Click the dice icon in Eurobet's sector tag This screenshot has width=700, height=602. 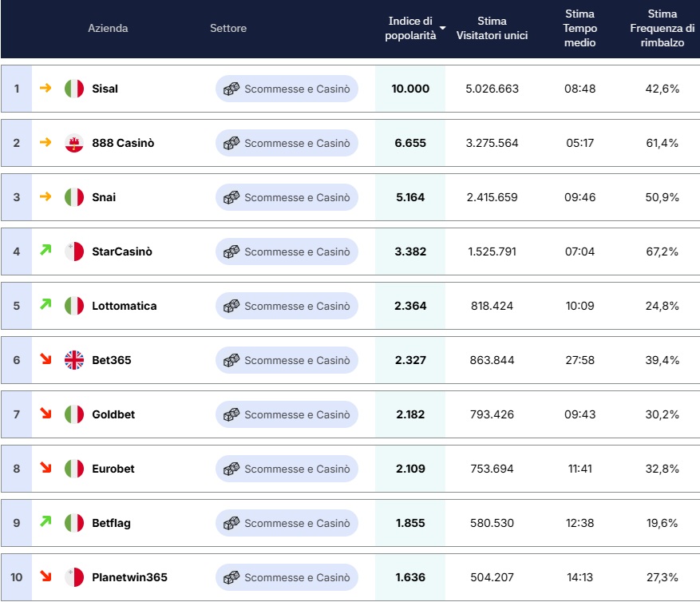tap(231, 469)
